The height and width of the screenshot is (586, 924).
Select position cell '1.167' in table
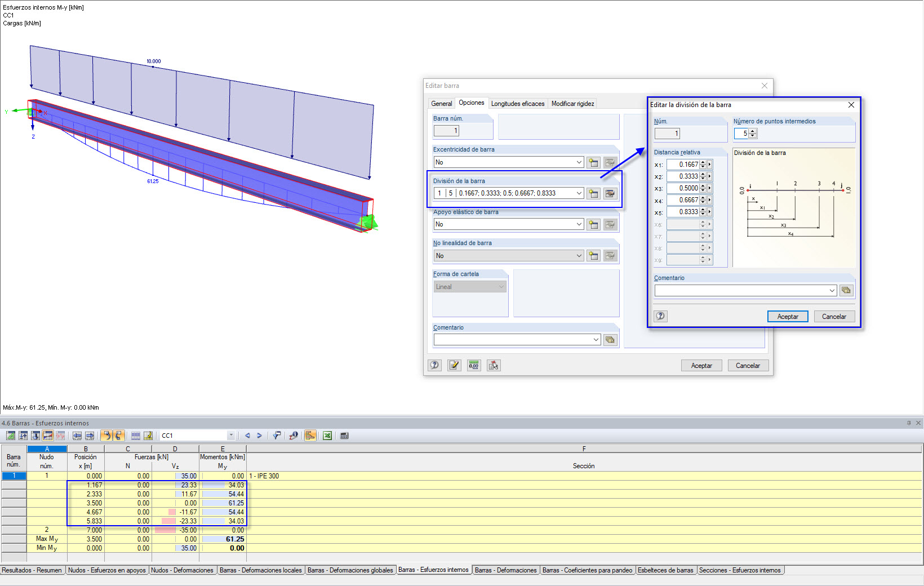tap(86, 485)
